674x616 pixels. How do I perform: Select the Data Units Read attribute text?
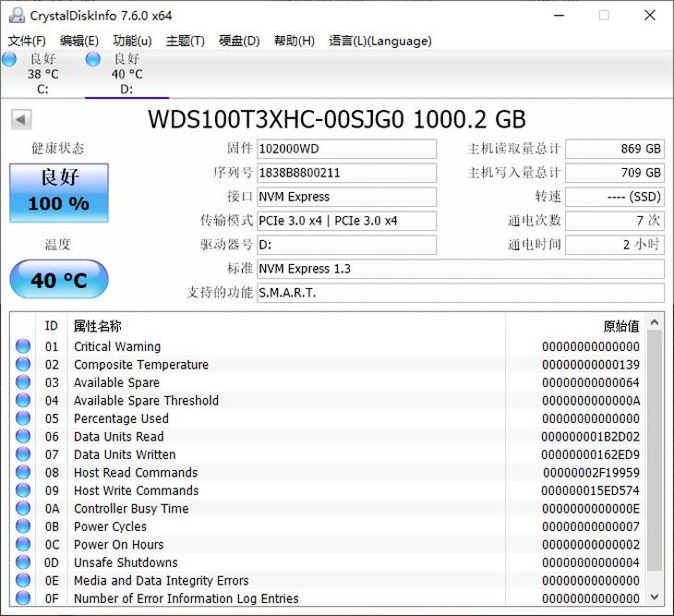pyautogui.click(x=118, y=437)
